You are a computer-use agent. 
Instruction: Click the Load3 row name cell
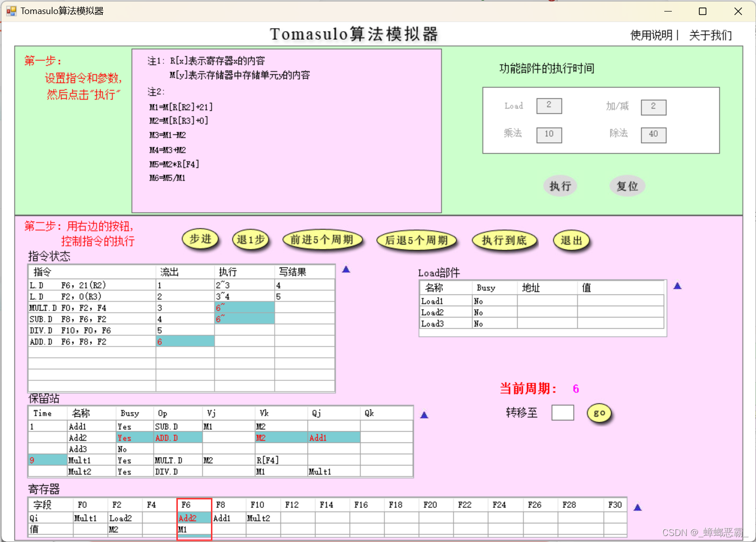coord(446,324)
